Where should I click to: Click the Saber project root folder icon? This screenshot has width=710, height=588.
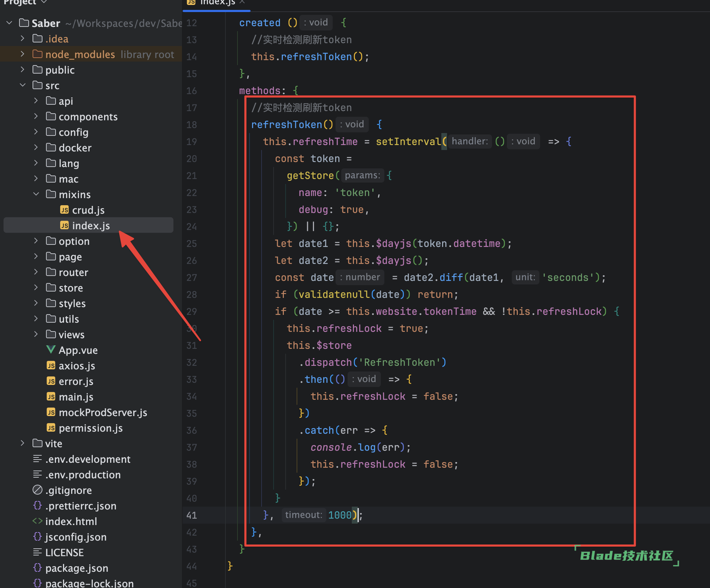(24, 23)
